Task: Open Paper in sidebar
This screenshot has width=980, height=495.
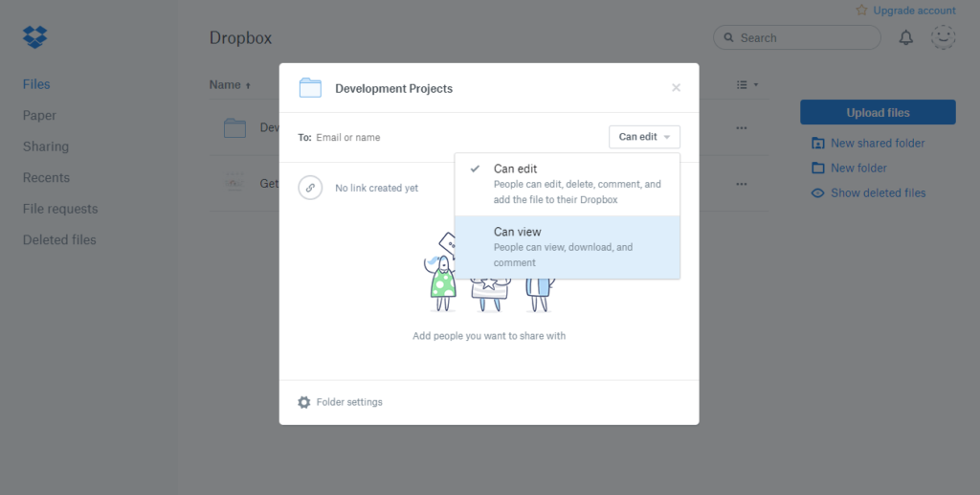Action: pyautogui.click(x=39, y=116)
